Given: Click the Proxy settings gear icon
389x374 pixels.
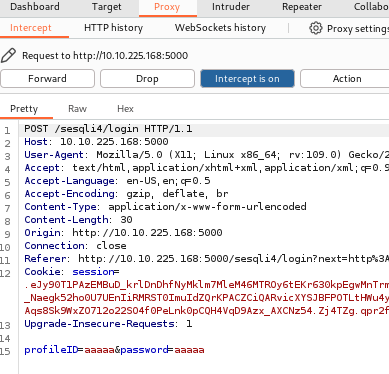Looking at the screenshot, I should 316,28.
